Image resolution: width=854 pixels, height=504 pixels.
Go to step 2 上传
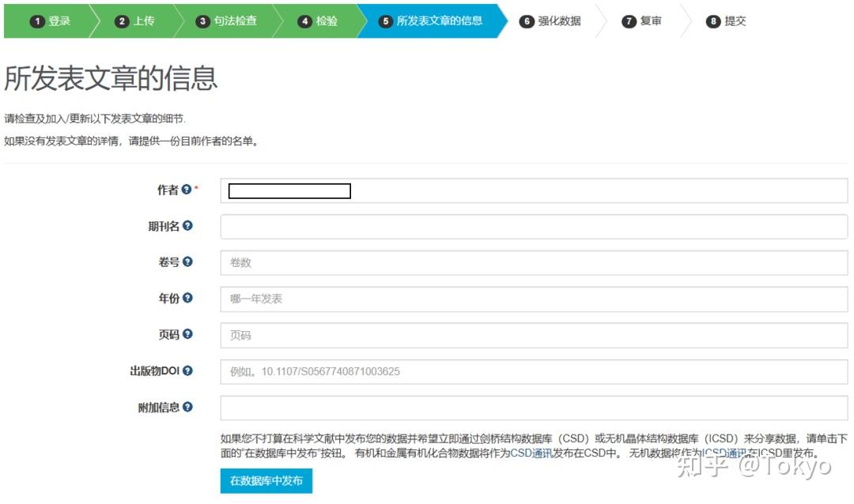tap(135, 21)
